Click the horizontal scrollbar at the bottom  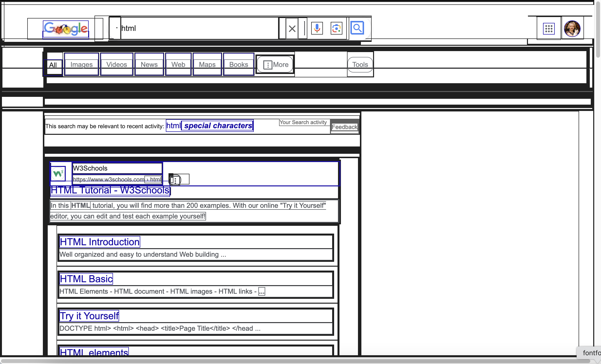point(295,361)
